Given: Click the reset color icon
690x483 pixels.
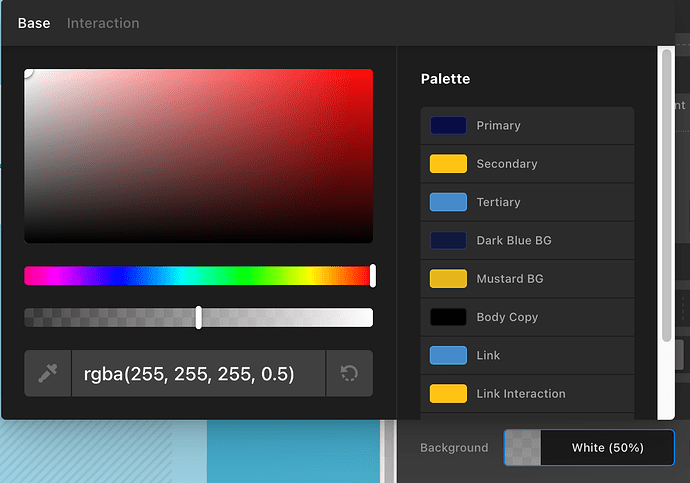Looking at the screenshot, I should pyautogui.click(x=349, y=373).
